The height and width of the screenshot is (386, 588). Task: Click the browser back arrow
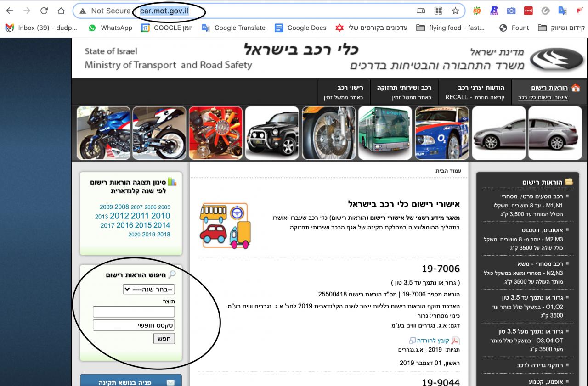(10, 11)
